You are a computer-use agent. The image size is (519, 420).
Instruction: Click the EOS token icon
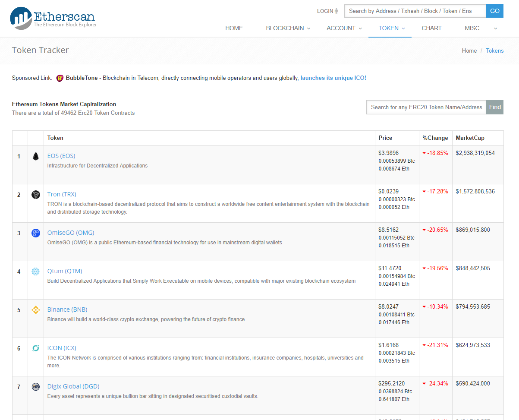click(36, 156)
